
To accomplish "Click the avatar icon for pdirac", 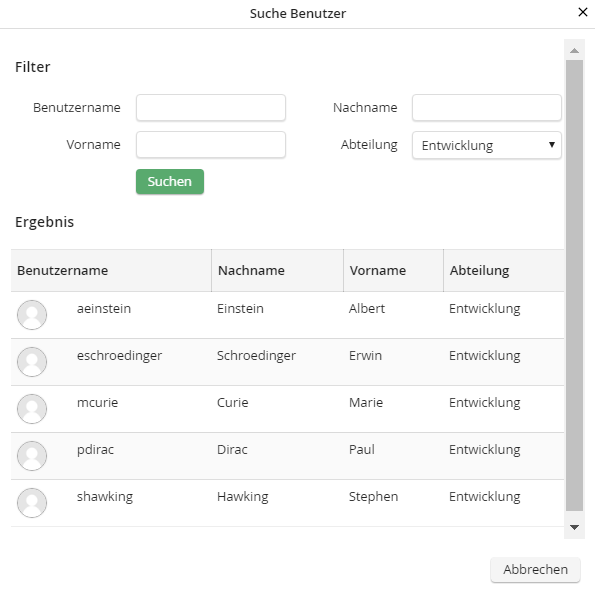I will coord(32,456).
